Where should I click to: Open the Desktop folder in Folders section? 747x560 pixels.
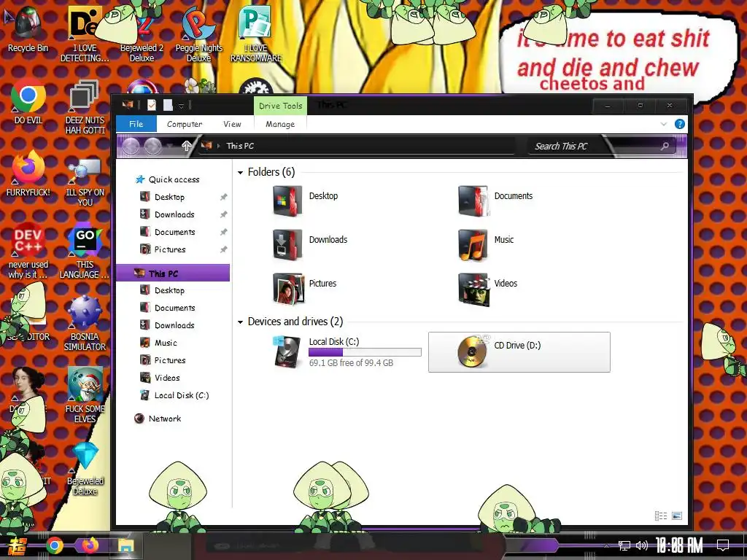point(306,201)
